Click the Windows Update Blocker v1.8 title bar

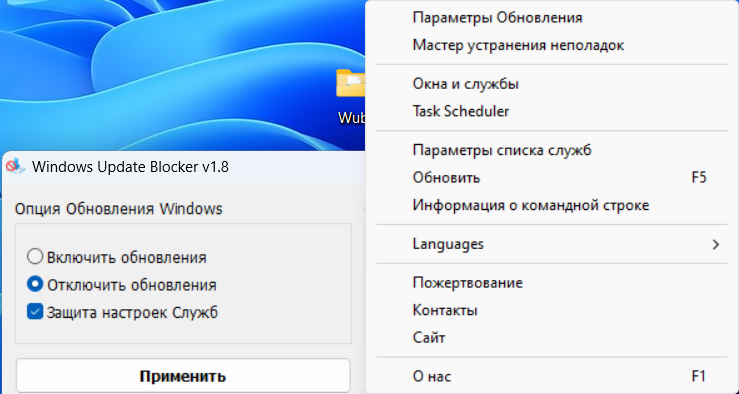(184, 167)
